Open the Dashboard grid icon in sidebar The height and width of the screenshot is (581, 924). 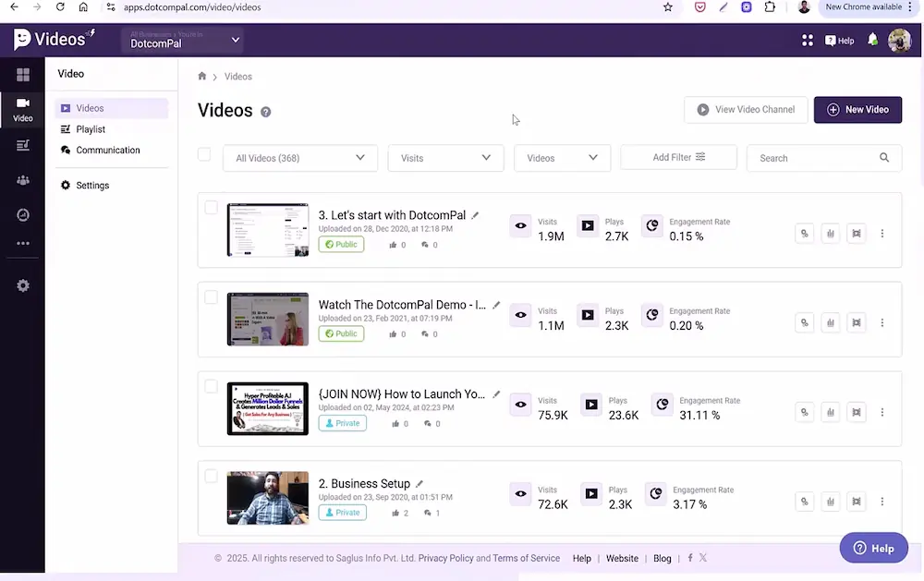coord(22,73)
